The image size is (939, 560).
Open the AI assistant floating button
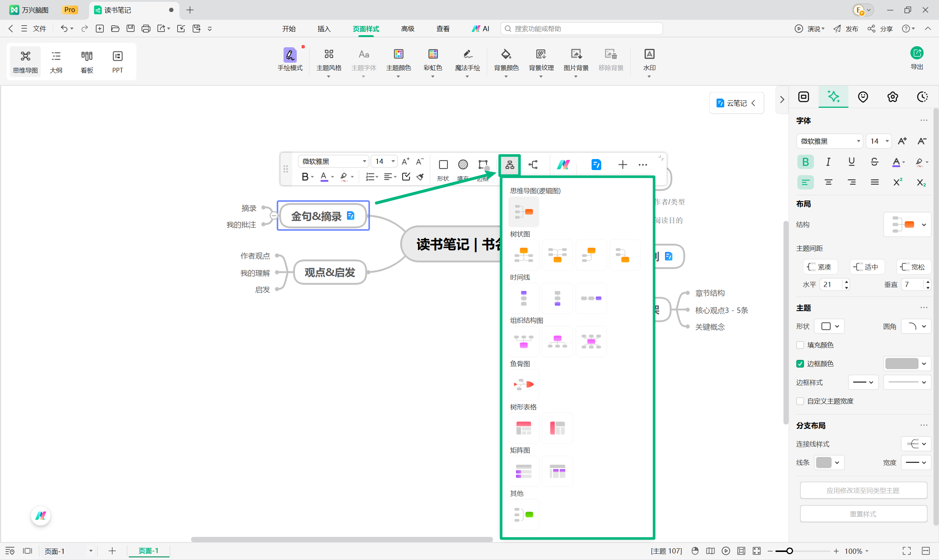click(40, 516)
